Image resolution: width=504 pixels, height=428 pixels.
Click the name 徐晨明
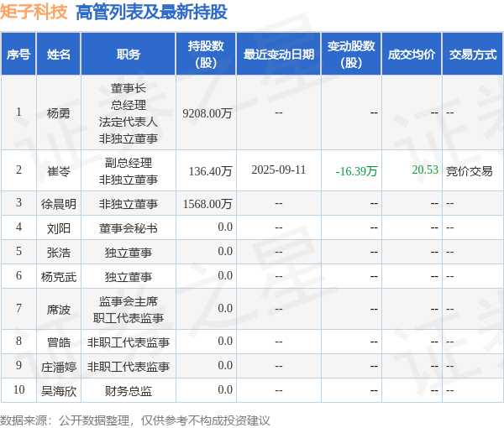tap(59, 204)
